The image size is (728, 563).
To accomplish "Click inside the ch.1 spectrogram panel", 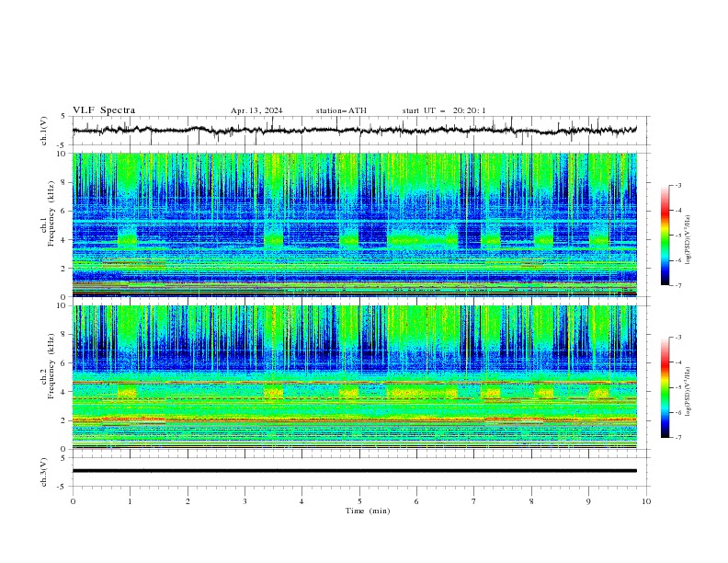I will pos(354,224).
